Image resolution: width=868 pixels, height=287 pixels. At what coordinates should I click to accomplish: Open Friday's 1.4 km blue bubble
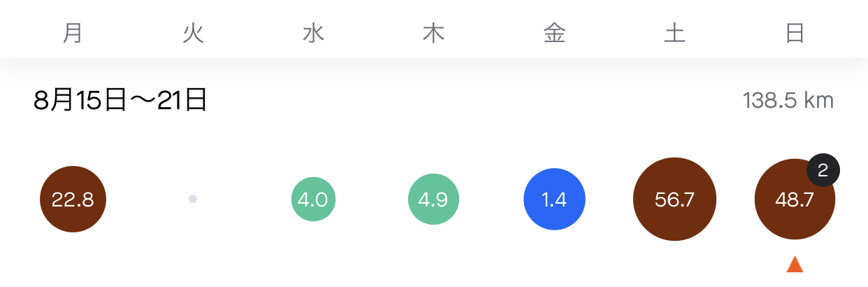click(x=554, y=199)
